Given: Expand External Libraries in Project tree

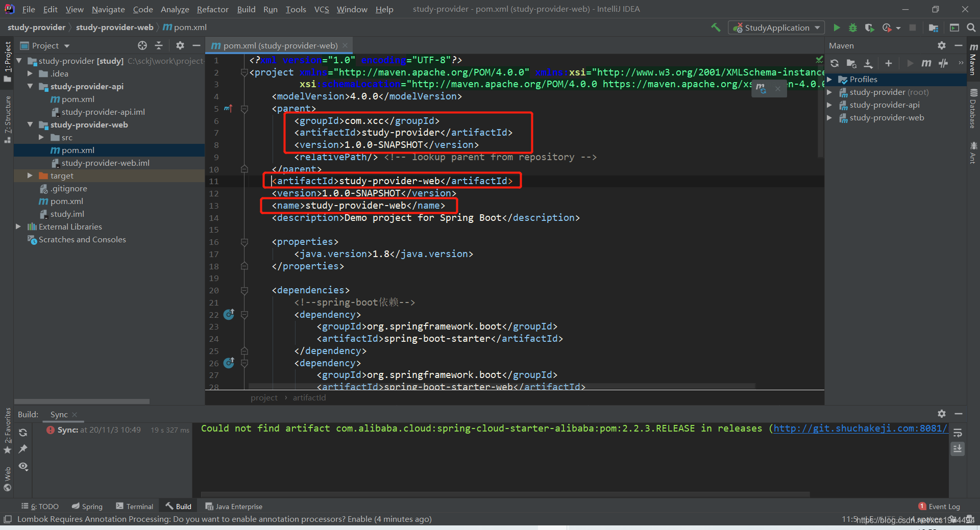Looking at the screenshot, I should point(18,226).
